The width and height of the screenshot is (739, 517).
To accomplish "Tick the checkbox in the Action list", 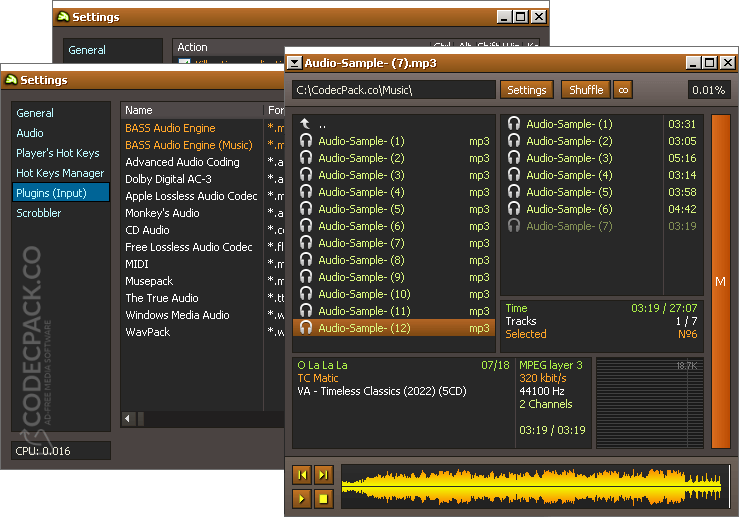I will [x=183, y=63].
